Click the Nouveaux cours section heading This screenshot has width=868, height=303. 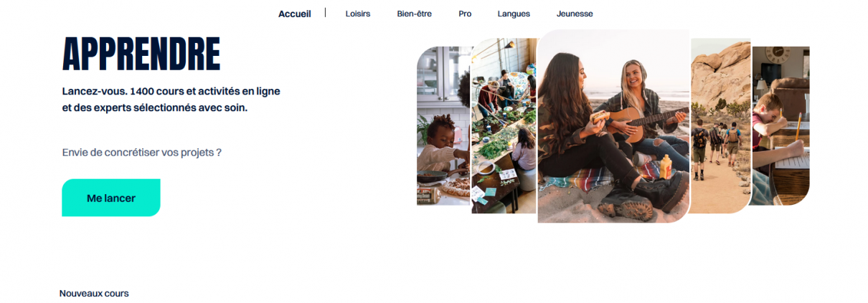94,294
